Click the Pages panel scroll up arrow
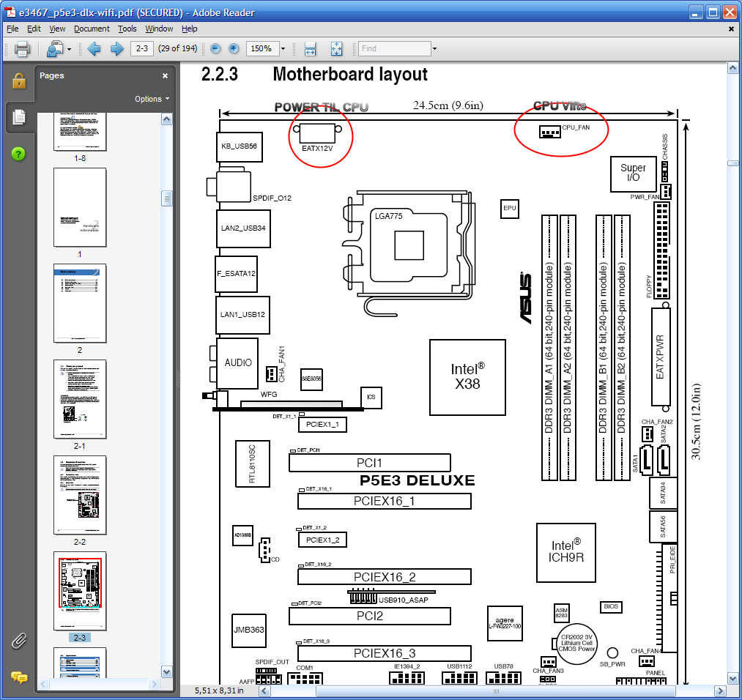The width and height of the screenshot is (742, 700). pos(166,119)
